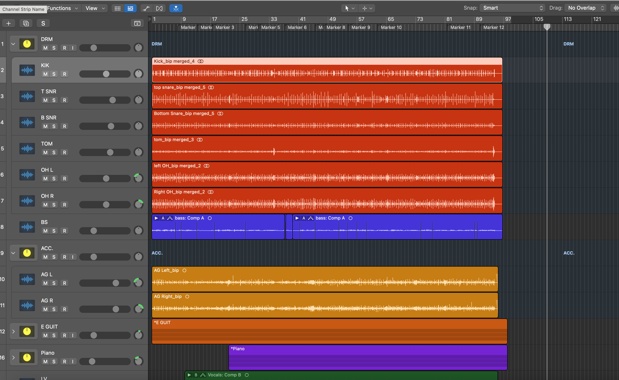This screenshot has height=380, width=619.
Task: Open the track header configuration icon
Action: (137, 23)
